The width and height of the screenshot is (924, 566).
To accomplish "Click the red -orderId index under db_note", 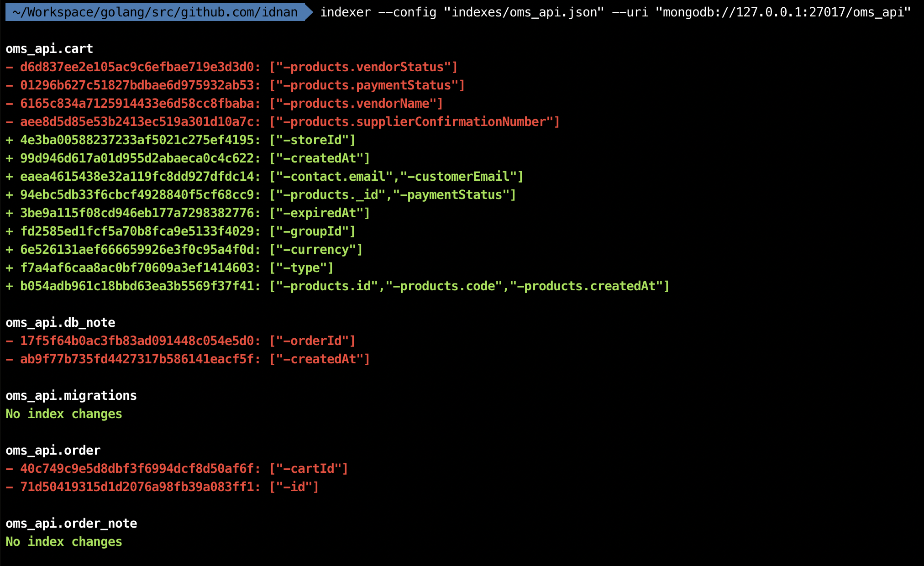I will pos(312,341).
